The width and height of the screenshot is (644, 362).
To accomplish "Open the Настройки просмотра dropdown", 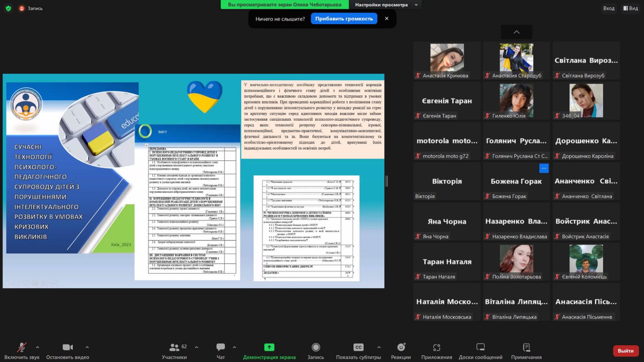I will [386, 5].
